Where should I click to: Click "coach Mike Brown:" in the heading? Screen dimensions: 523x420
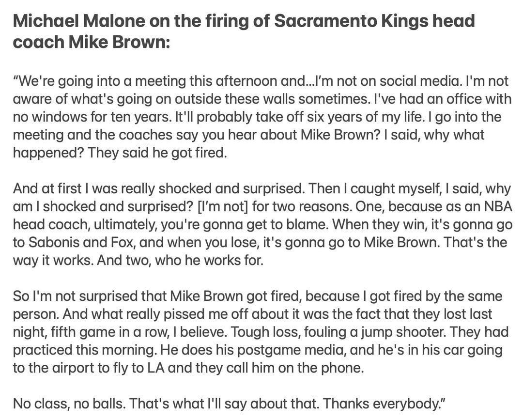[x=92, y=42]
